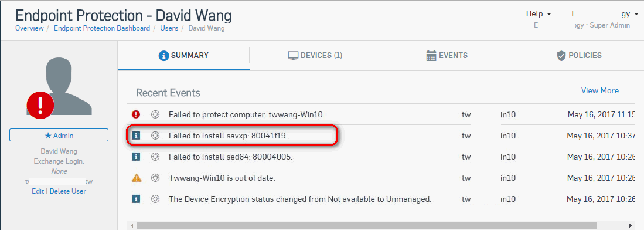Click the orange warning icon for out of date event
644x230 pixels.
tap(136, 178)
